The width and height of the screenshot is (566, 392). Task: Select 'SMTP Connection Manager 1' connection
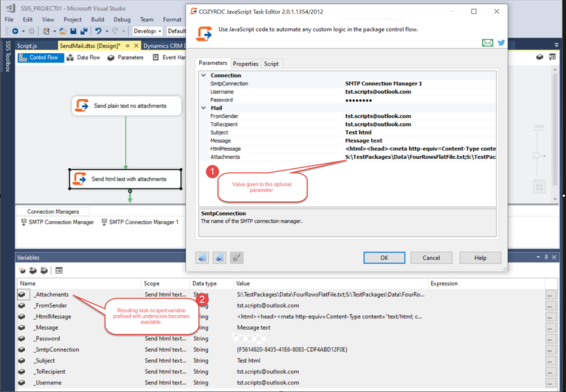point(140,222)
